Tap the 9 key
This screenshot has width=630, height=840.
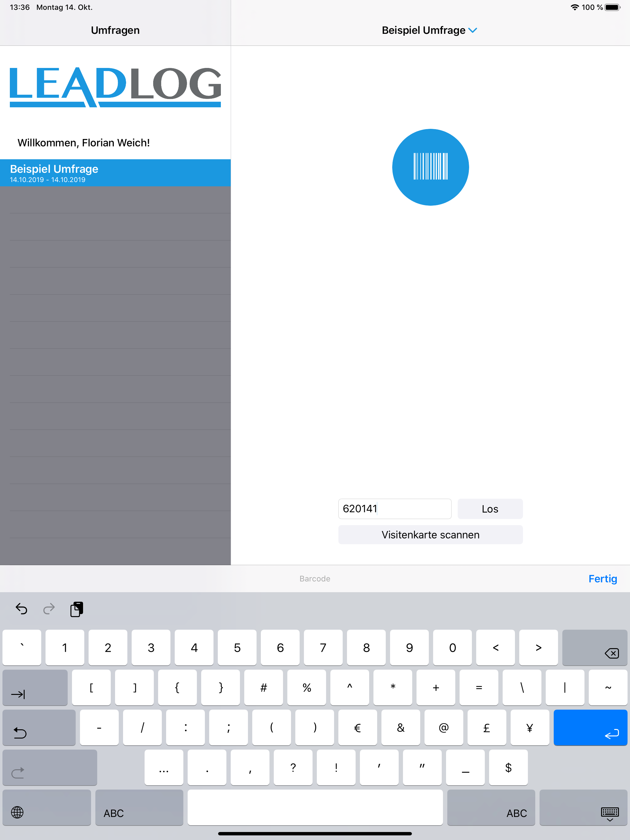[409, 648]
